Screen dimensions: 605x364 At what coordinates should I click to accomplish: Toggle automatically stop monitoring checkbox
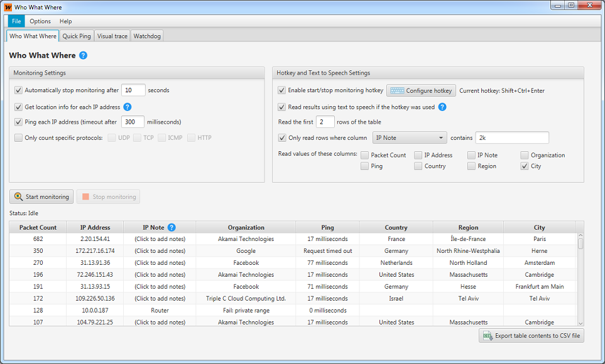coord(18,90)
